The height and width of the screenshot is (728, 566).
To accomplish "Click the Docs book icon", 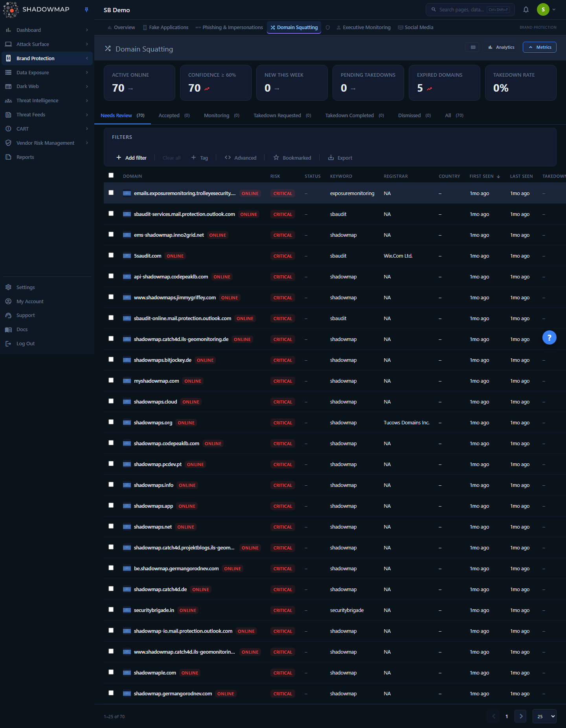I will point(8,330).
